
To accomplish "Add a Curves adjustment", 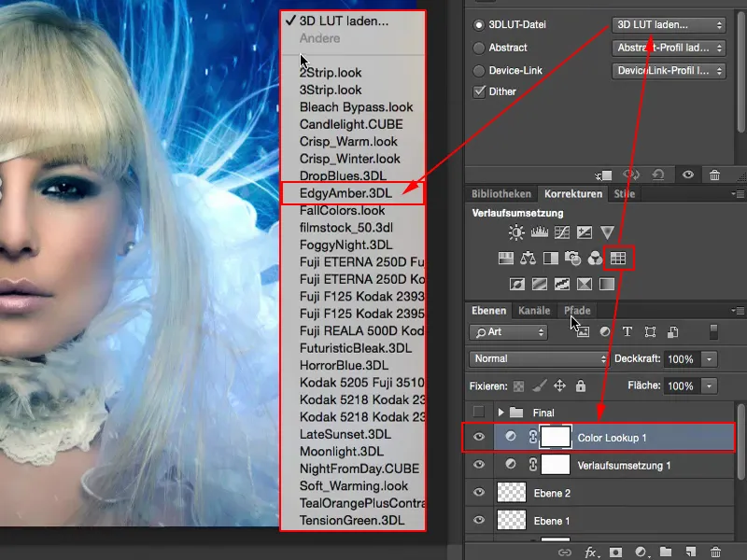I will coord(562,232).
